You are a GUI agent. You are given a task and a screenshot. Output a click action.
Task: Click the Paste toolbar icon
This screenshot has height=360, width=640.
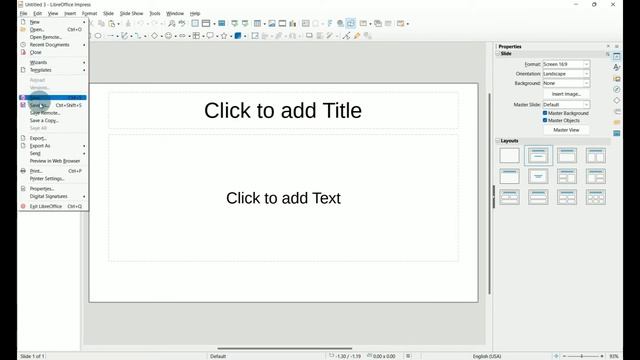(111, 24)
